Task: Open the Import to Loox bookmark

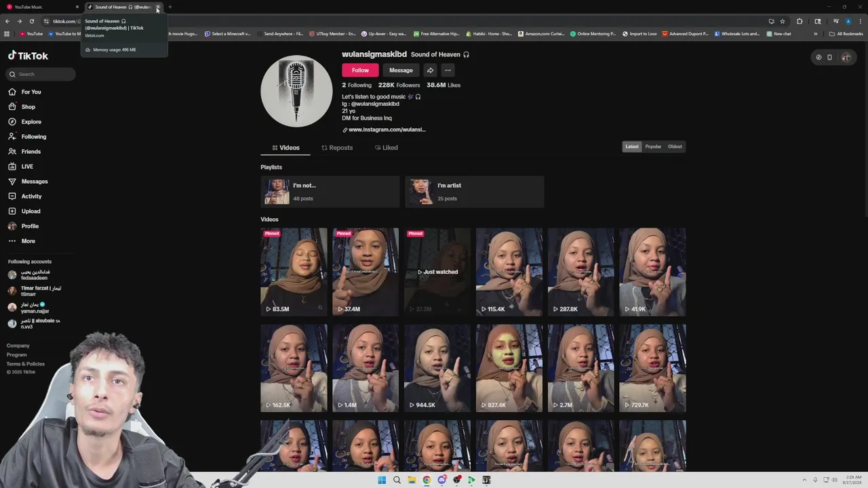Action: pos(639,34)
